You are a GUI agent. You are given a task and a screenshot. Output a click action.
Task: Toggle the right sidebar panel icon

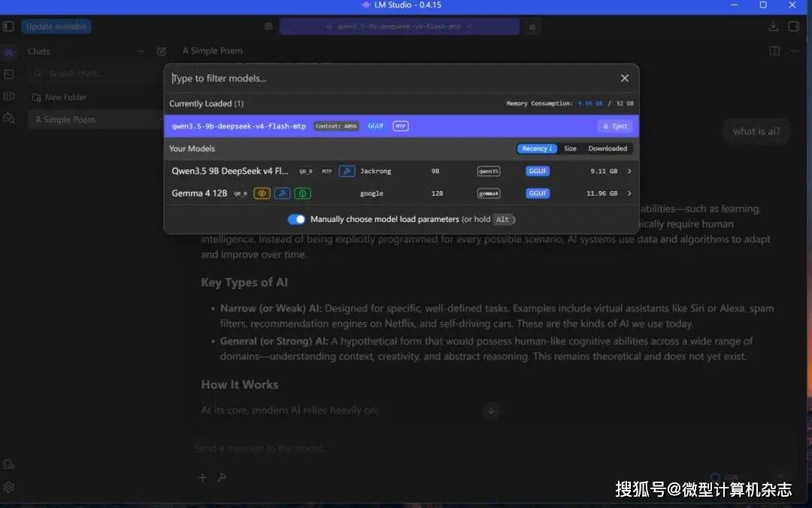tap(793, 26)
